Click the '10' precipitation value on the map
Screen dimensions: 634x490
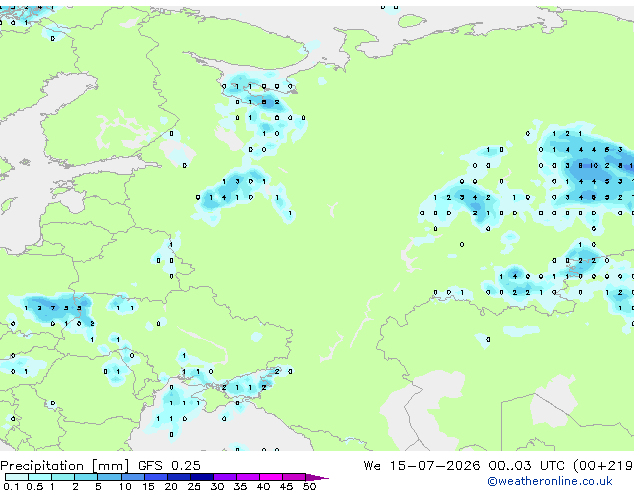coord(594,165)
